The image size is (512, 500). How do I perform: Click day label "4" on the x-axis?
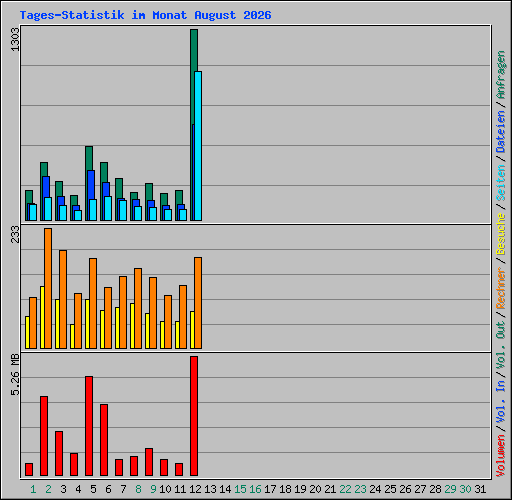pyautogui.click(x=78, y=489)
